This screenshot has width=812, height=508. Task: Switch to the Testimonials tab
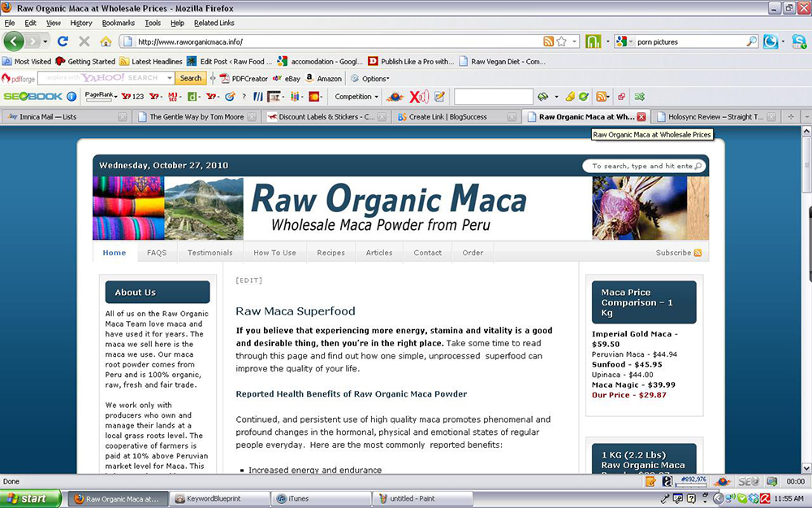tap(209, 253)
